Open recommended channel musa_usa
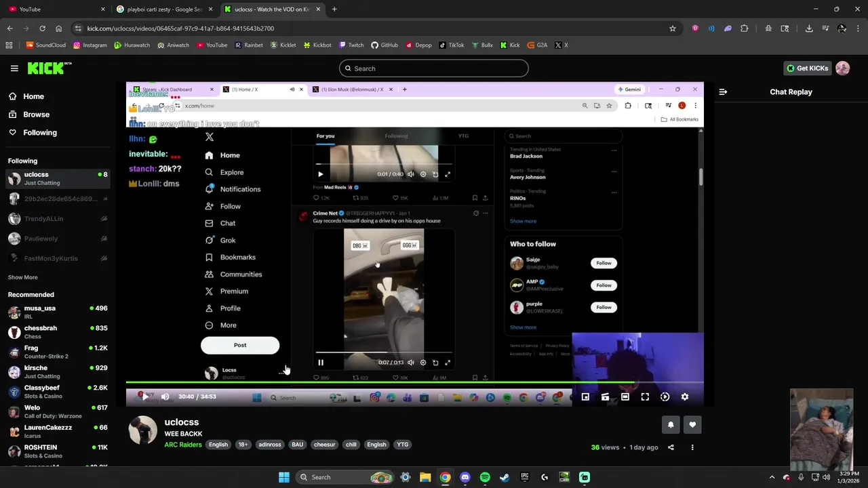The image size is (868, 488). click(x=58, y=312)
